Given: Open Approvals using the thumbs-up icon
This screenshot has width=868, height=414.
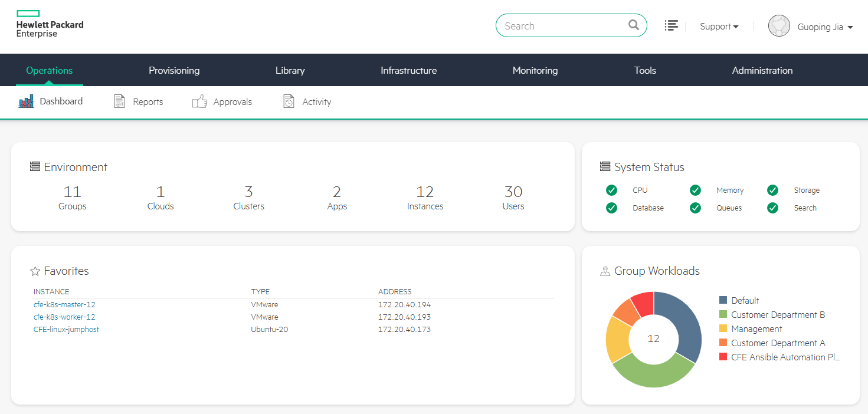Looking at the screenshot, I should tap(200, 101).
